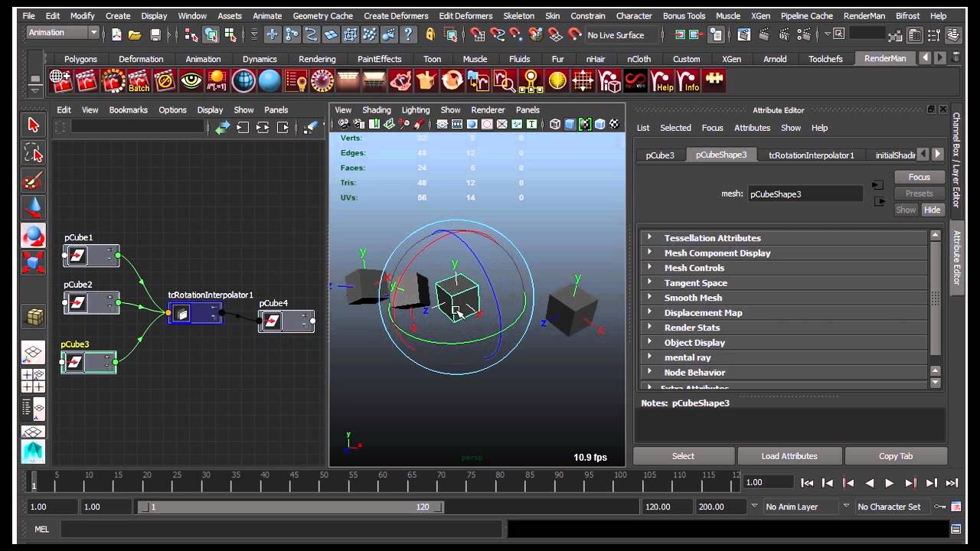The height and width of the screenshot is (551, 980).
Task: Open RenderMan Help shelf icon
Action: (x=662, y=80)
